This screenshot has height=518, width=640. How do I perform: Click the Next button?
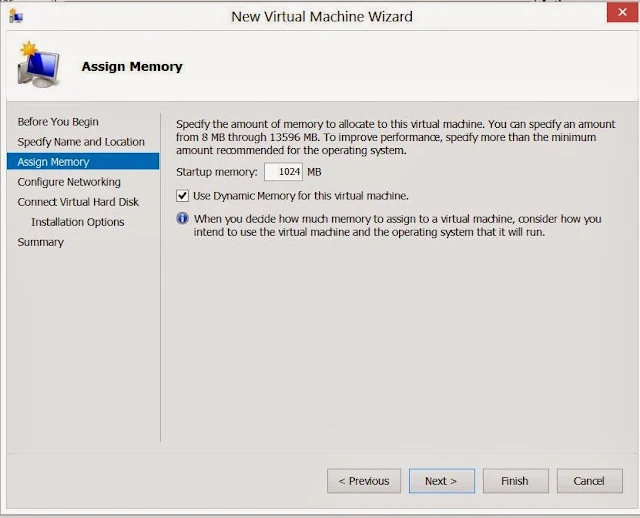tap(442, 481)
